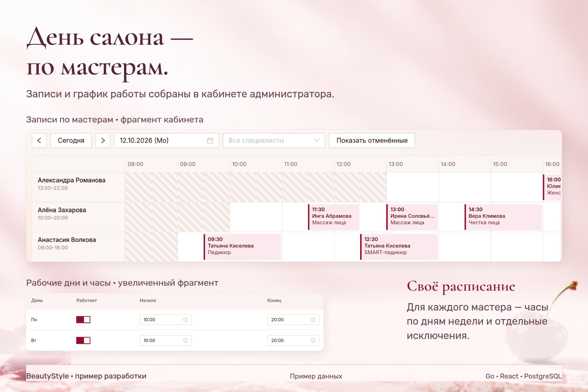Open the 16:00 Юлия appointment

coord(552,187)
